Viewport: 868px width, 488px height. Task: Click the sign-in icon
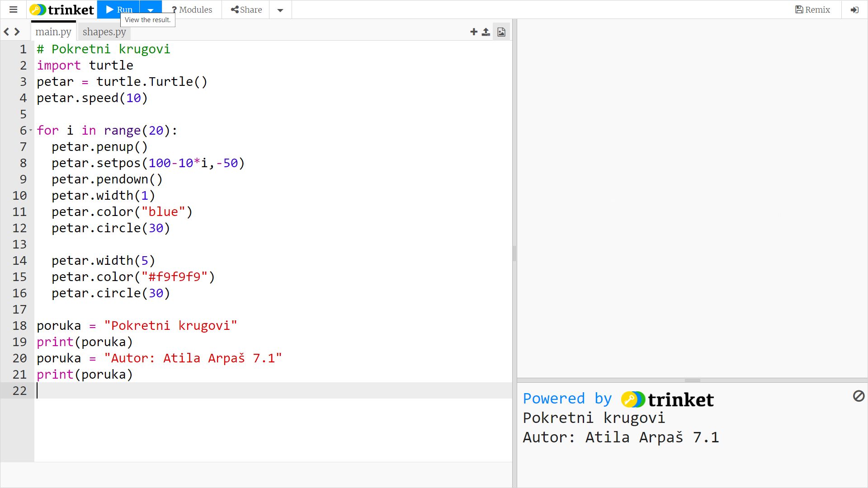point(854,9)
